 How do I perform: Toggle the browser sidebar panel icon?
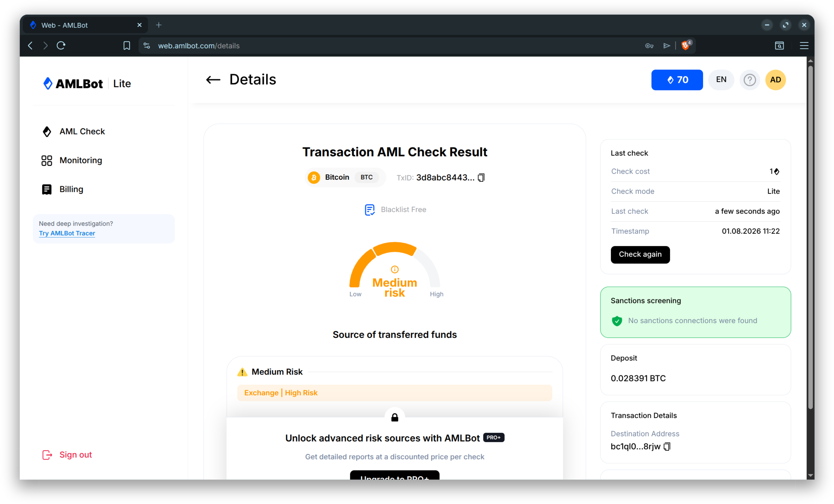(x=779, y=46)
